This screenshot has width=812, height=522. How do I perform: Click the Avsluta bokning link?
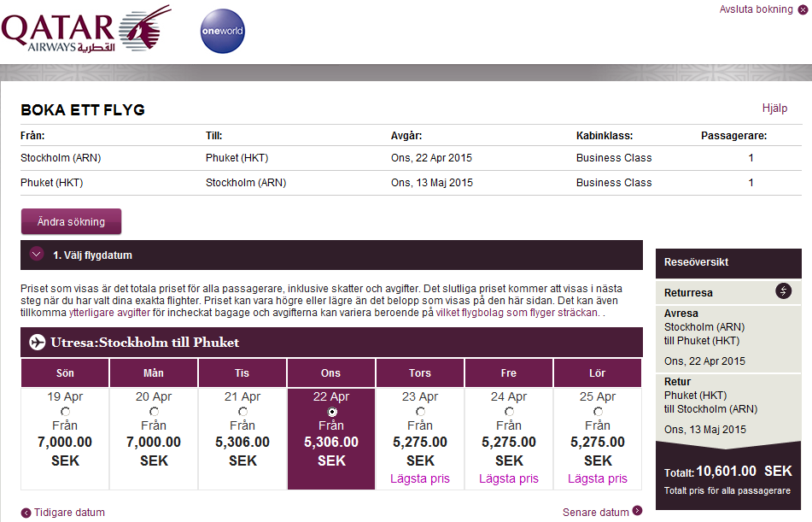tap(756, 9)
